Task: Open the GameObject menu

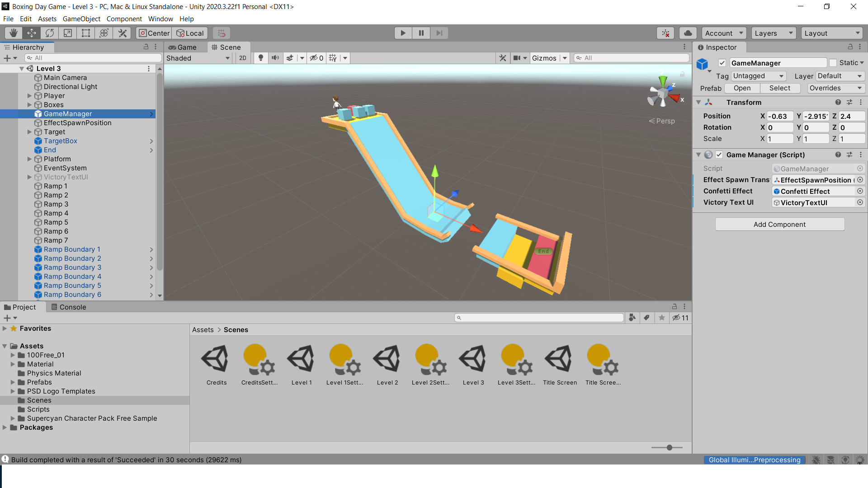Action: coord(81,19)
